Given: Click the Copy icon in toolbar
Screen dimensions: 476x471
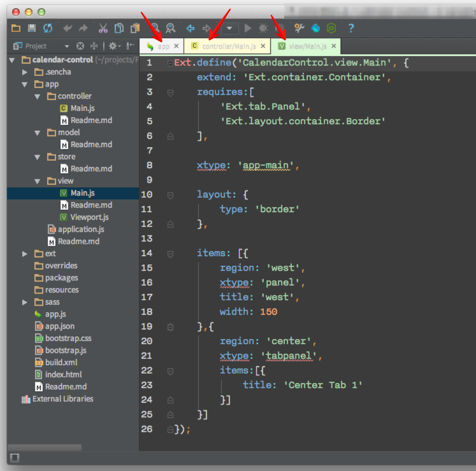Looking at the screenshot, I should click(x=119, y=28).
